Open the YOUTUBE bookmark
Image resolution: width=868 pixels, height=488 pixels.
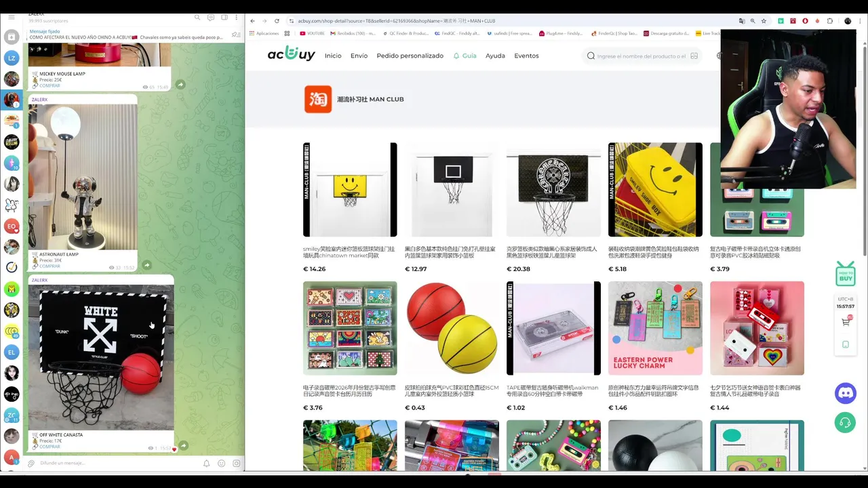[x=312, y=33]
